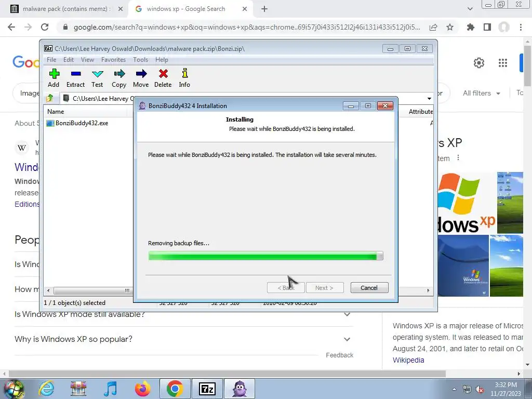Open the Help menu in 7-Zip

162,60
